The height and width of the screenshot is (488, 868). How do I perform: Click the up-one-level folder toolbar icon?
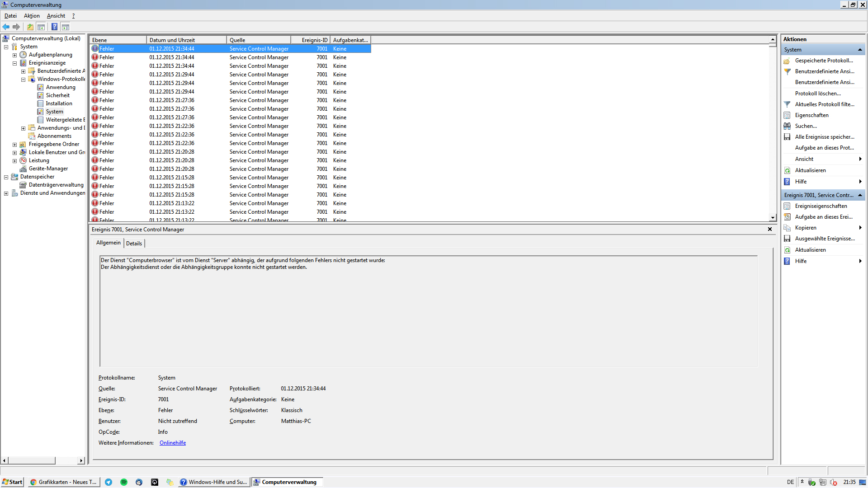(30, 27)
